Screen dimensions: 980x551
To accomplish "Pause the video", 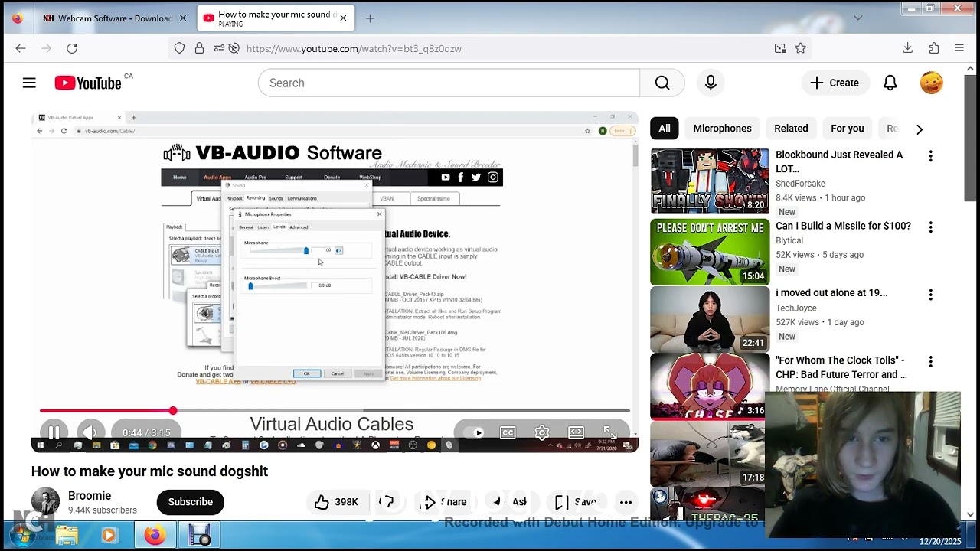I will tap(54, 433).
